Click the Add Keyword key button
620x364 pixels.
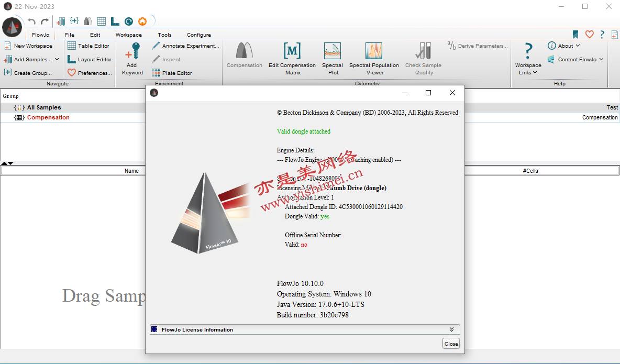click(132, 59)
